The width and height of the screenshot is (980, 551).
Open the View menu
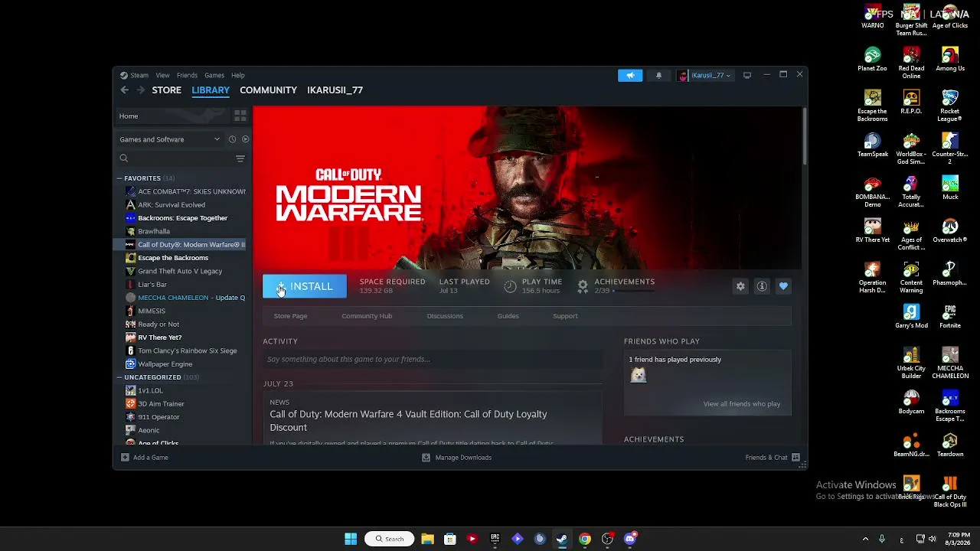click(x=162, y=76)
